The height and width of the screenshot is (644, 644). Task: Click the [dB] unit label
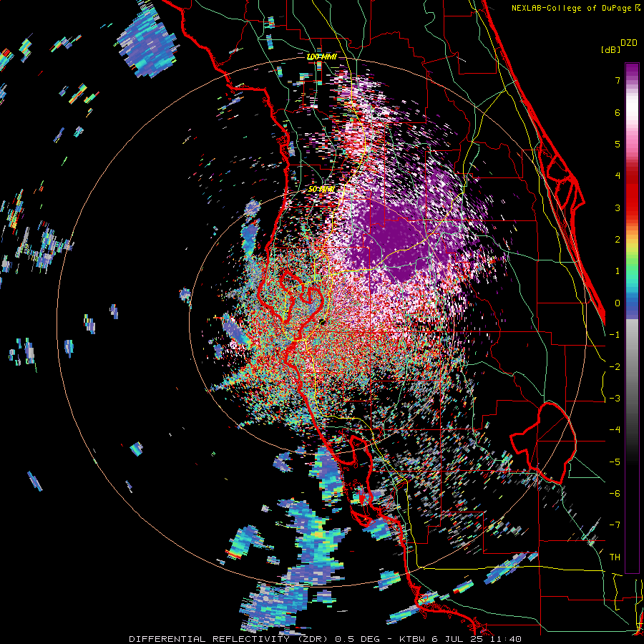coord(610,49)
